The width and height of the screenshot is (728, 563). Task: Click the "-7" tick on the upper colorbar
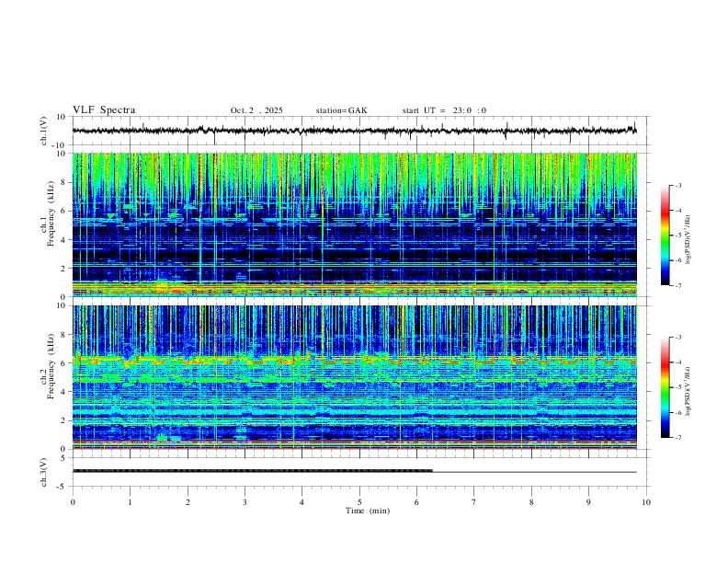point(678,286)
